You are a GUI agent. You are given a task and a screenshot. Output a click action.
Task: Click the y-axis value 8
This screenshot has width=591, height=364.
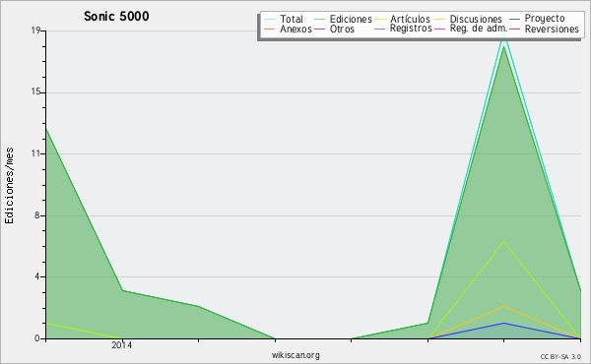pos(37,215)
